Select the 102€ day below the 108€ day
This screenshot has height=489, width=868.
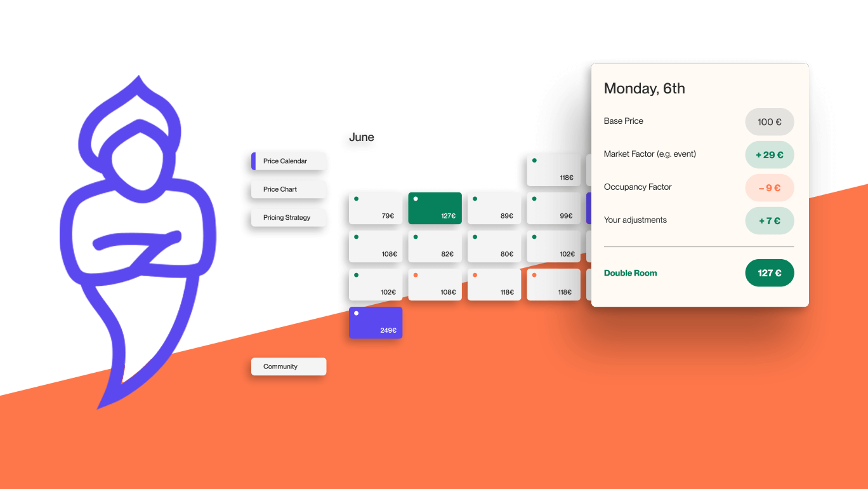[376, 285]
